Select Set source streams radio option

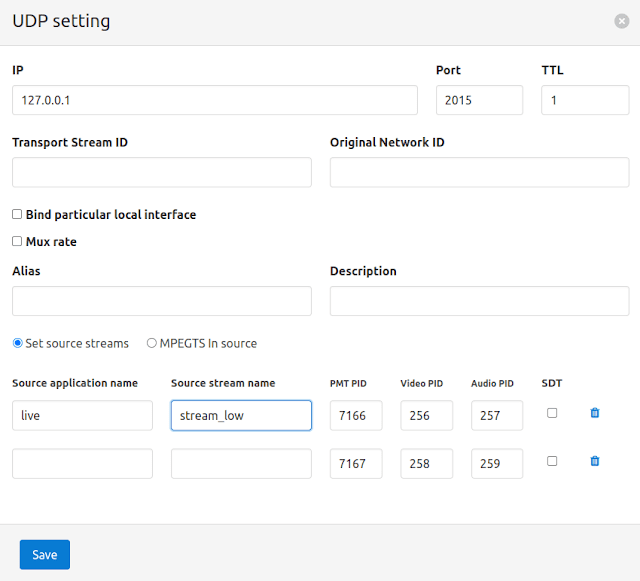(x=17, y=343)
